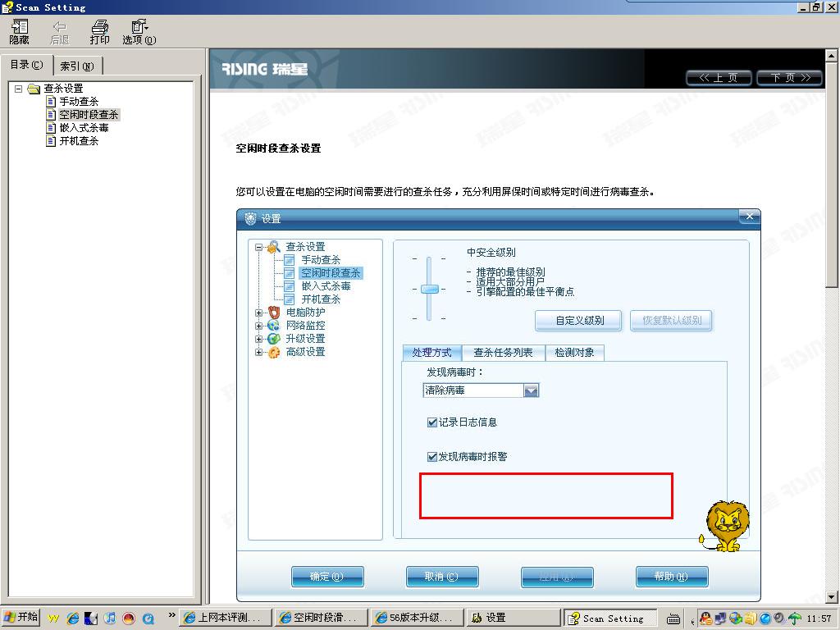Select 开机查杀 in the settings dialog tree

(321, 299)
